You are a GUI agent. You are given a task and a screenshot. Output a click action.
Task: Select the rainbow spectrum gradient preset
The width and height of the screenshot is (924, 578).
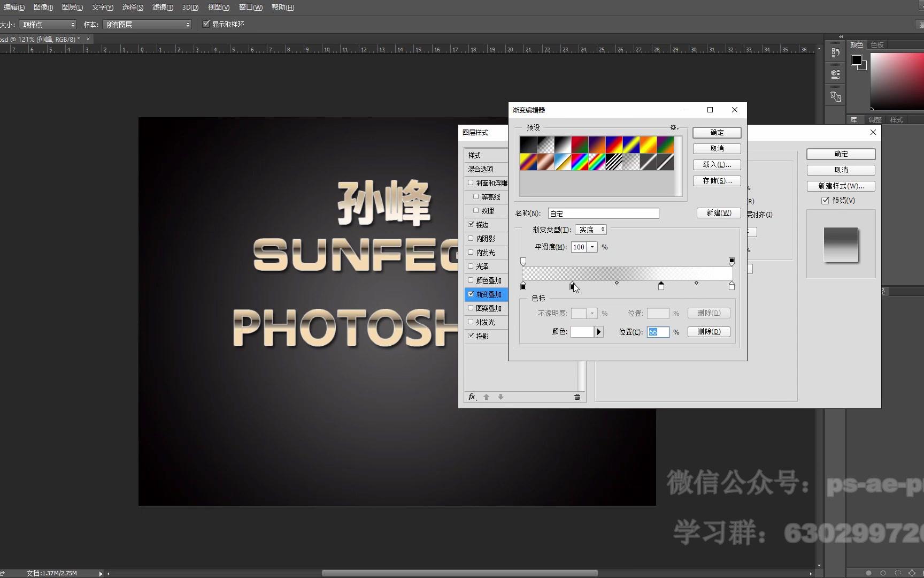580,162
